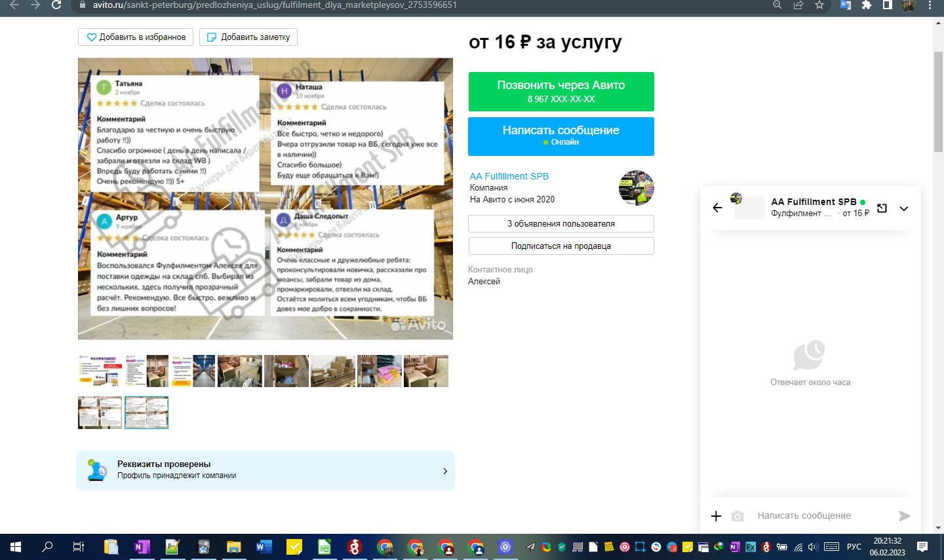Select fifth thumbnail in the gallery

286,371
